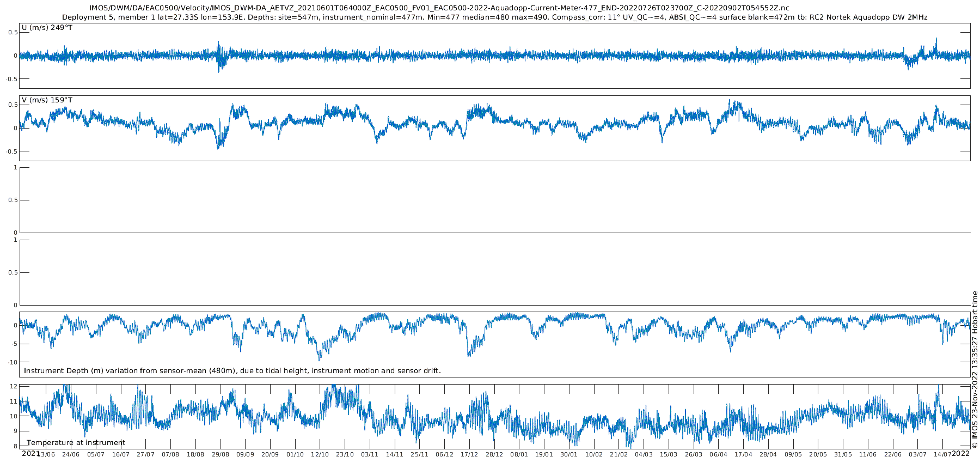Click the '8' tick on temperature axis
This screenshot has height=463, width=980.
(16, 446)
